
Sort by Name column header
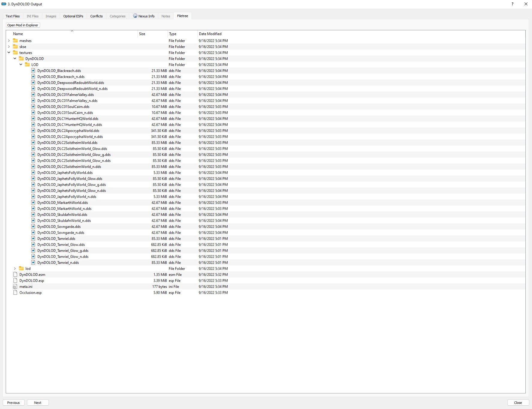72,34
